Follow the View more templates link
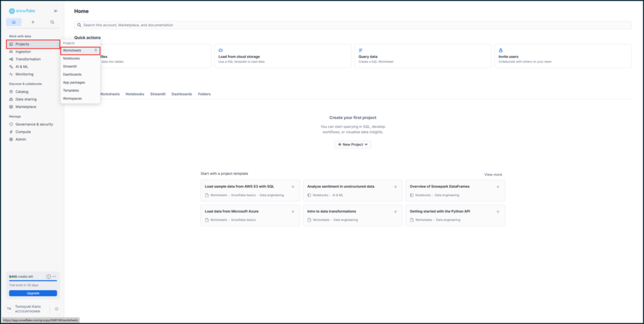The image size is (644, 324). 493,174
